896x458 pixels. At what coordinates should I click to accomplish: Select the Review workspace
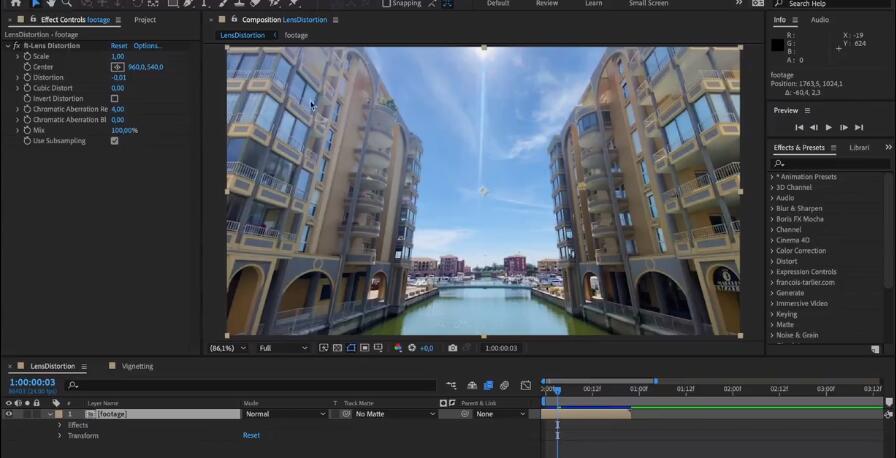point(546,3)
